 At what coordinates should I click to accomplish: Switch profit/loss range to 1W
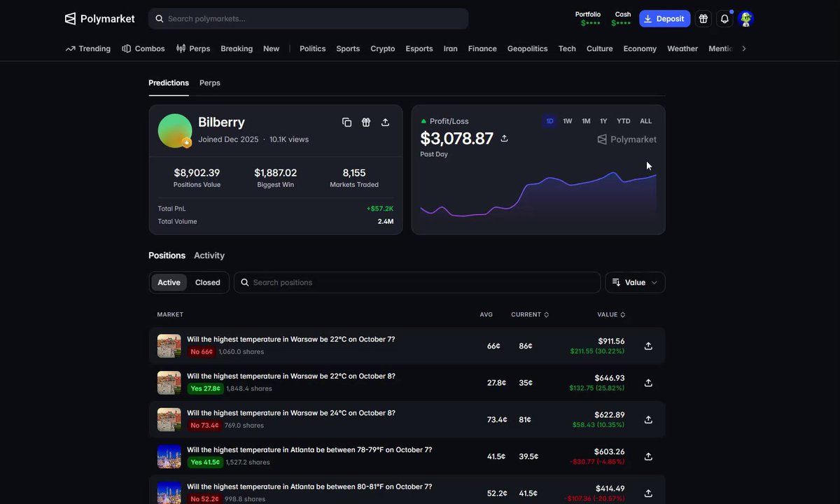click(x=568, y=121)
